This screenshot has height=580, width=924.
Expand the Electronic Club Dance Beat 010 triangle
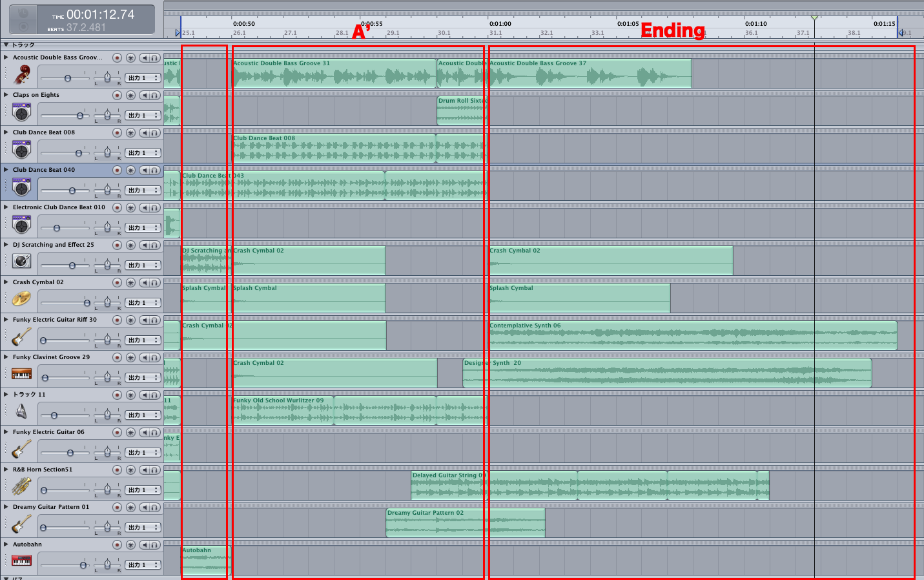tap(6, 207)
